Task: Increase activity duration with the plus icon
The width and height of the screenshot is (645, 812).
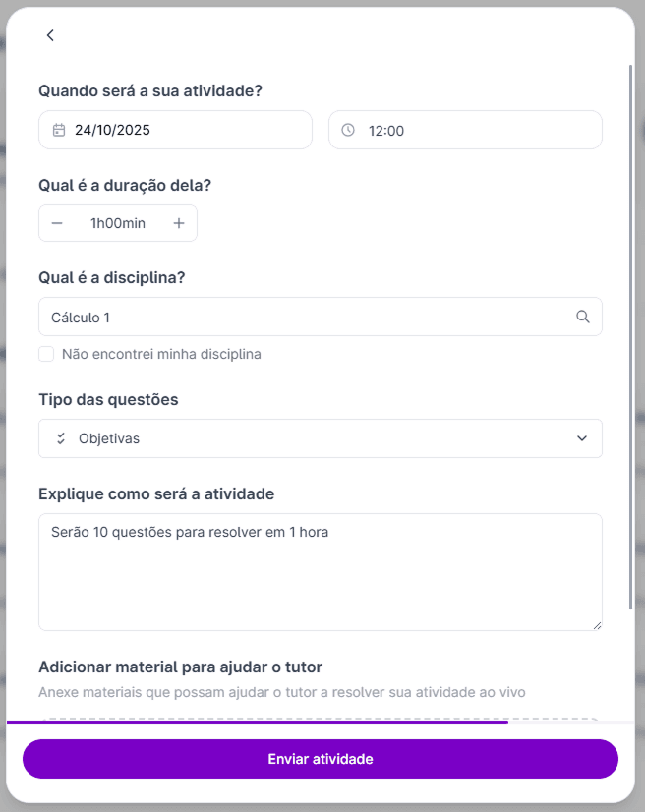Action: (x=179, y=223)
